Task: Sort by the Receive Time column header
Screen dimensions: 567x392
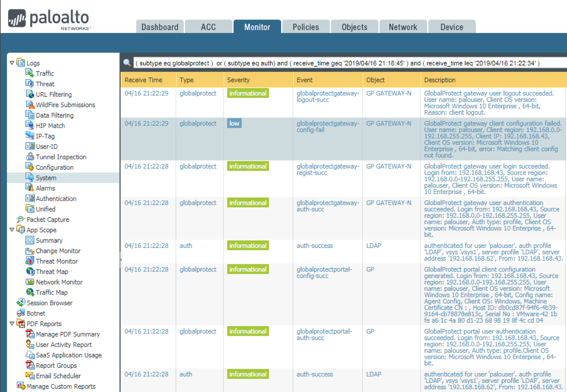Action: tap(143, 80)
